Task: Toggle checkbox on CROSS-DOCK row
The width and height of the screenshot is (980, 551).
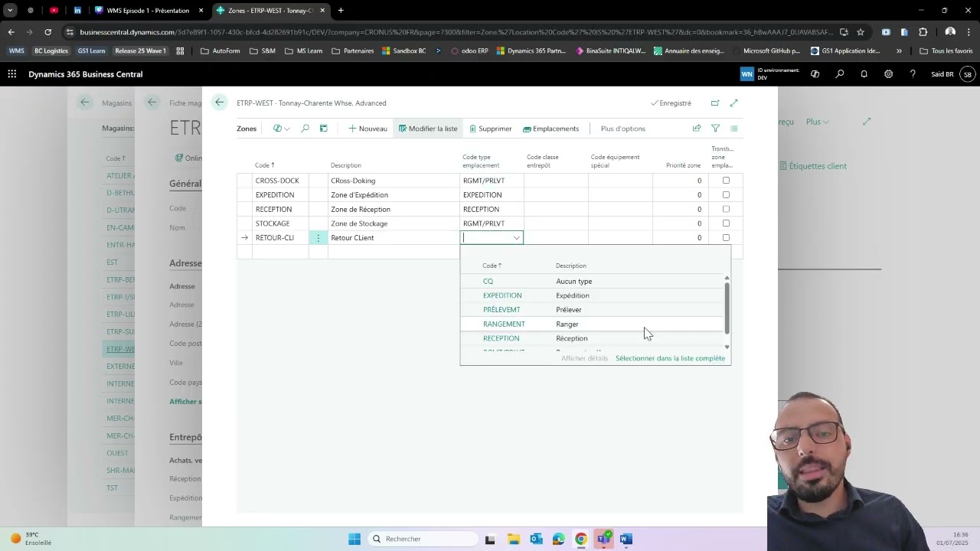Action: 726,181
